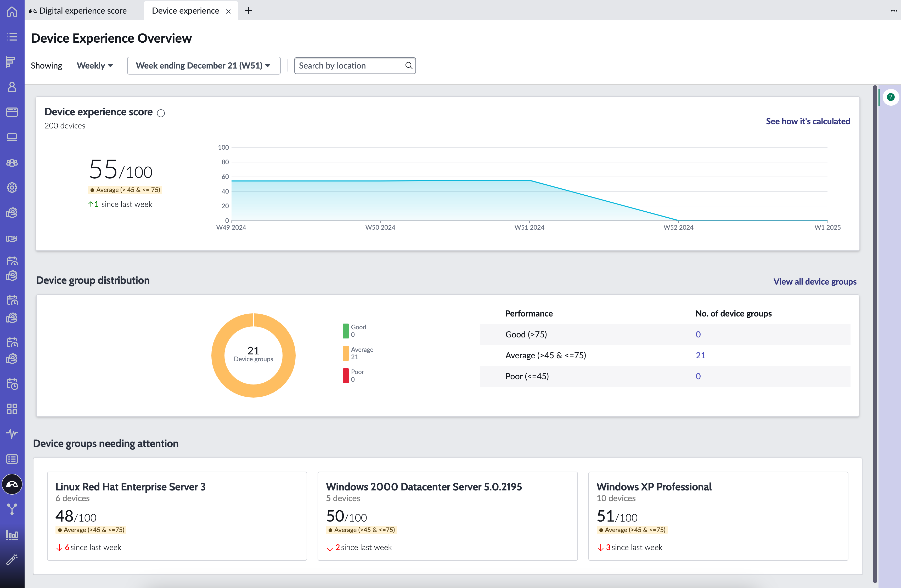The height and width of the screenshot is (588, 901).
Task: Open the activity pulse sidebar icon
Action: click(x=12, y=433)
